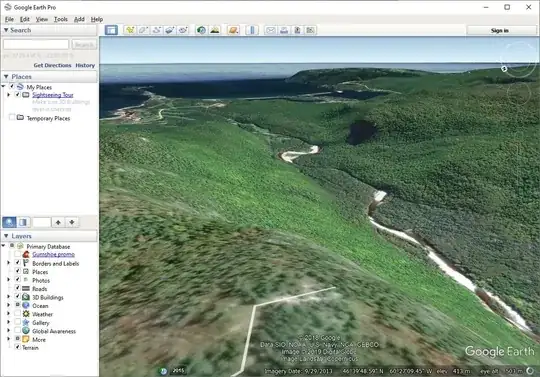Switch between Earth, Sky and planets button
This screenshot has width=540, height=377.
[x=233, y=30]
